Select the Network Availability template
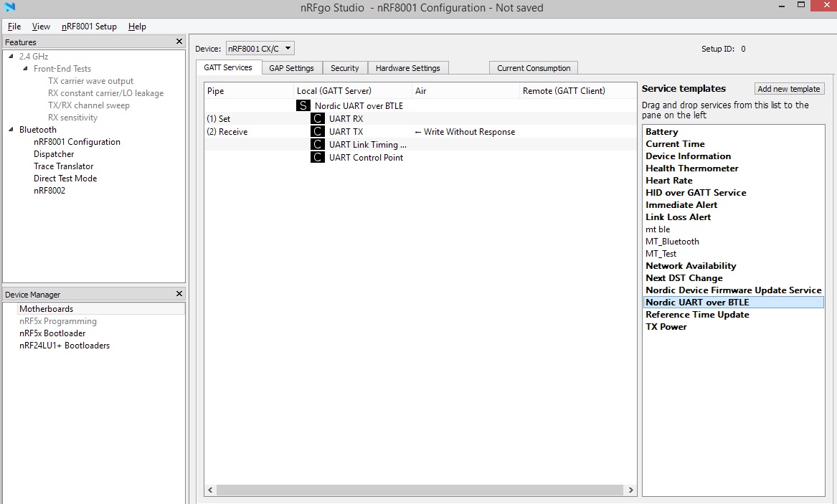The width and height of the screenshot is (837, 504). tap(691, 266)
